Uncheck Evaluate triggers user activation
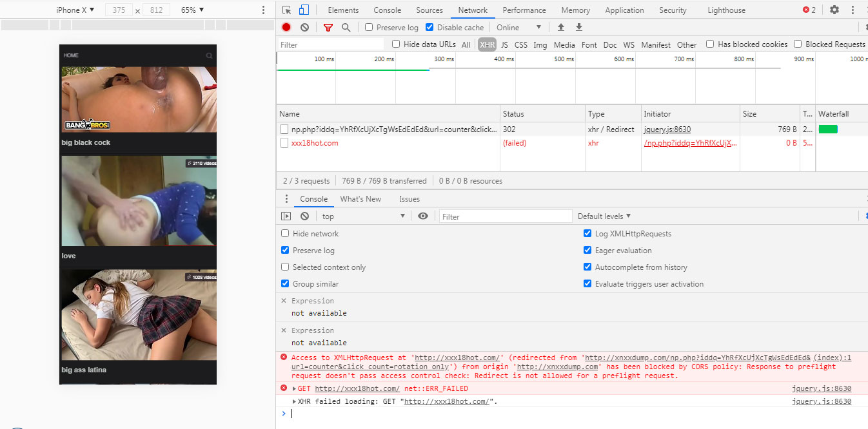The width and height of the screenshot is (868, 429). point(587,283)
